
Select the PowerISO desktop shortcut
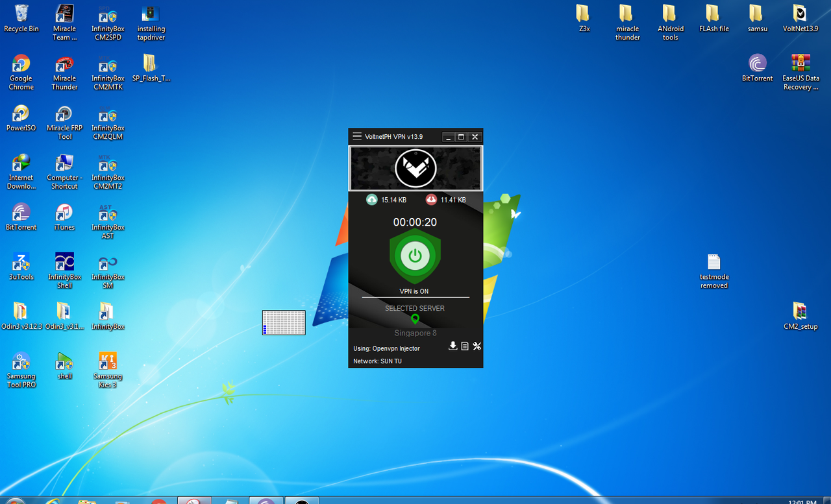(x=21, y=117)
